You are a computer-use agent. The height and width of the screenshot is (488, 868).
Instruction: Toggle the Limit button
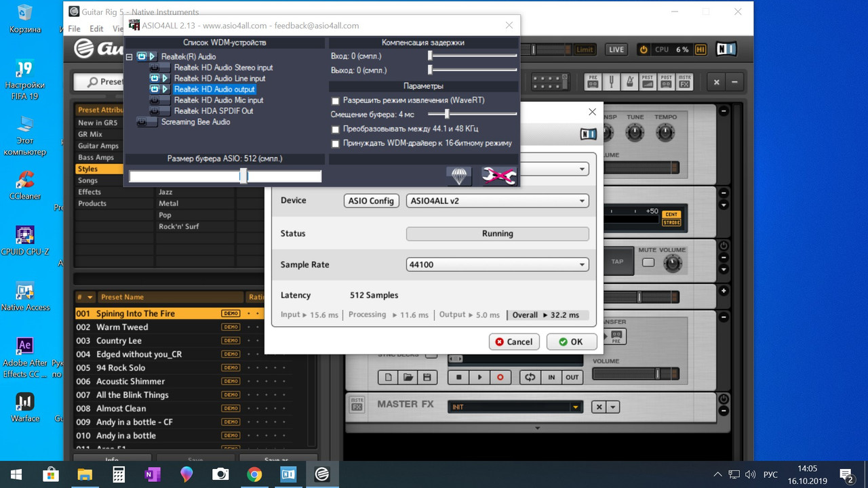[584, 49]
